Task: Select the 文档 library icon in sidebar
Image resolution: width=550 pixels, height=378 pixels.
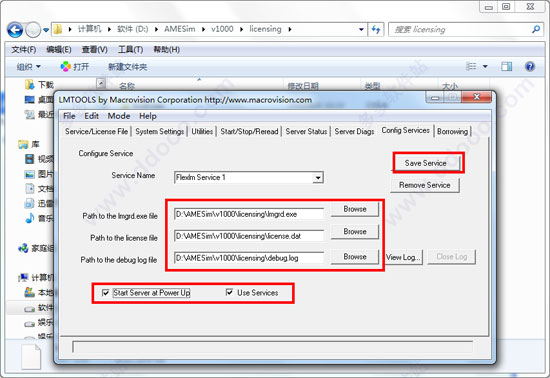Action: click(29, 189)
